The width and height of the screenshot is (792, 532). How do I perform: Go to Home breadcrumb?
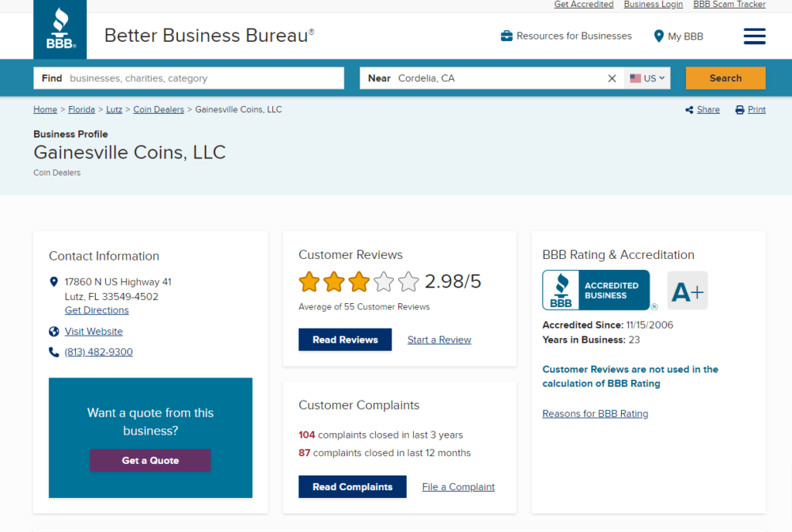tap(45, 110)
